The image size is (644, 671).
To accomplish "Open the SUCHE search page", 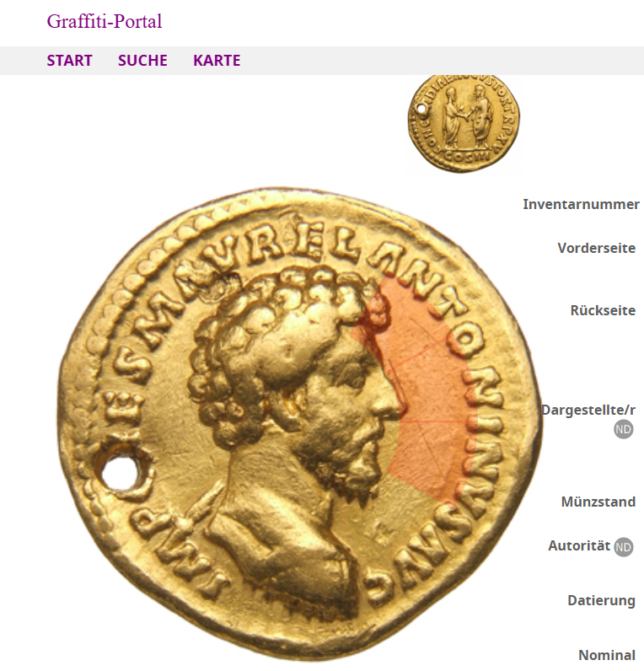I will pos(142,61).
